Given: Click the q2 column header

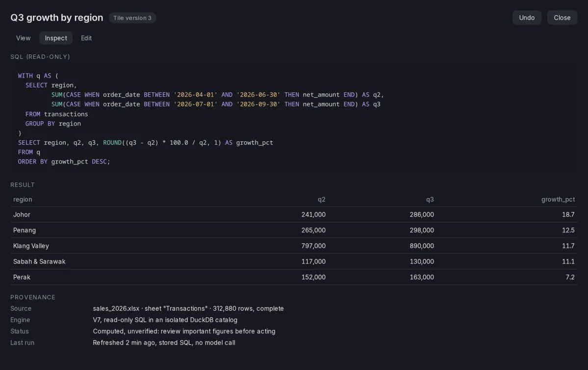Looking at the screenshot, I should [321, 199].
